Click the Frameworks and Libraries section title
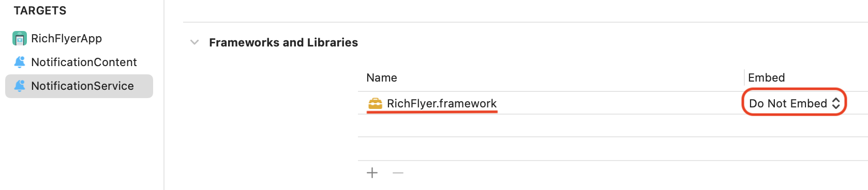Viewport: 868px width, 190px height. (283, 42)
